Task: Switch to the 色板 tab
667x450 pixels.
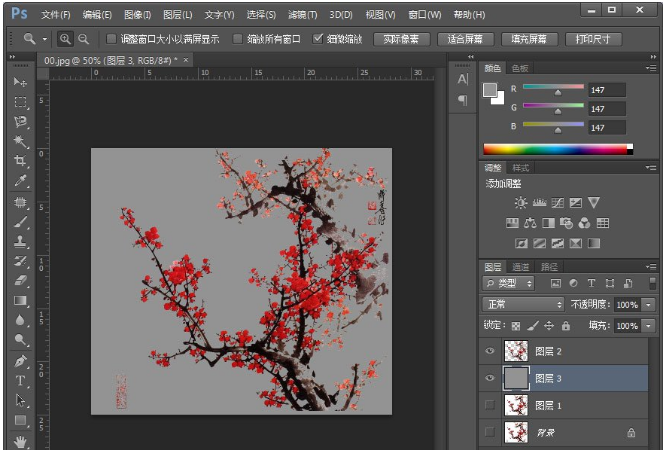Action: tap(520, 68)
